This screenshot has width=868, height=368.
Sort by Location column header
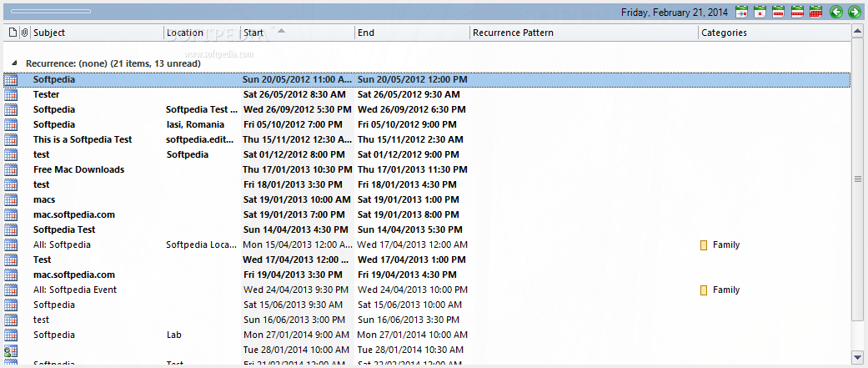pos(203,33)
